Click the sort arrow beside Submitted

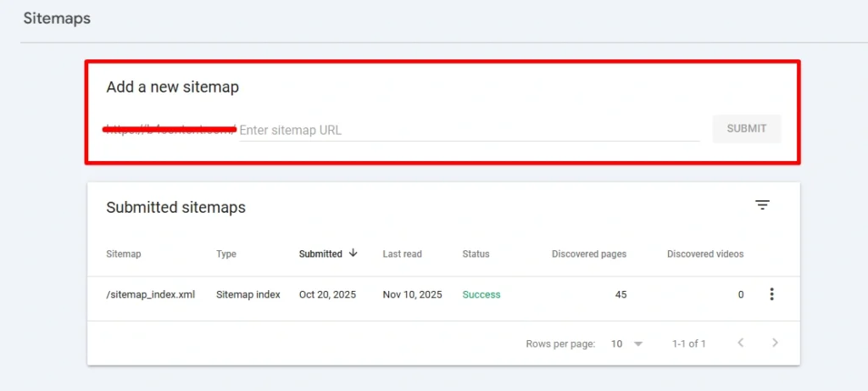point(353,254)
